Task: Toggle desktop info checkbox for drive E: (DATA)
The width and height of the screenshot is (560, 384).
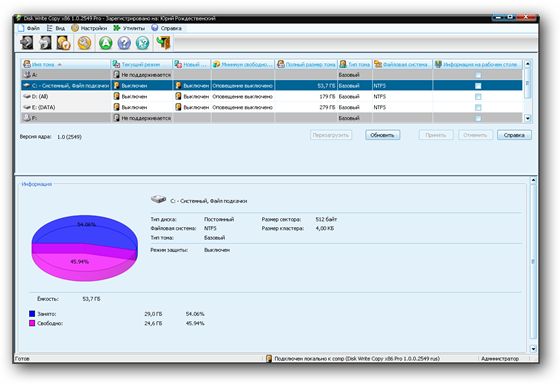Action: tap(478, 107)
